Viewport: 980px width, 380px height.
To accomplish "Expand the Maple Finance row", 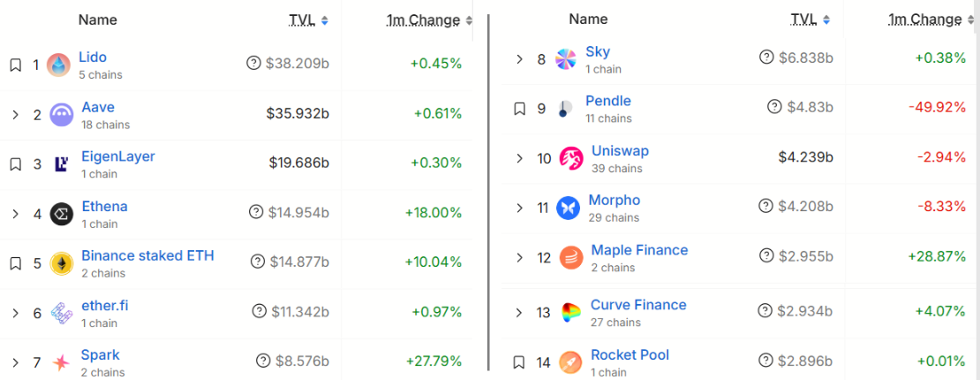I will pos(520,257).
